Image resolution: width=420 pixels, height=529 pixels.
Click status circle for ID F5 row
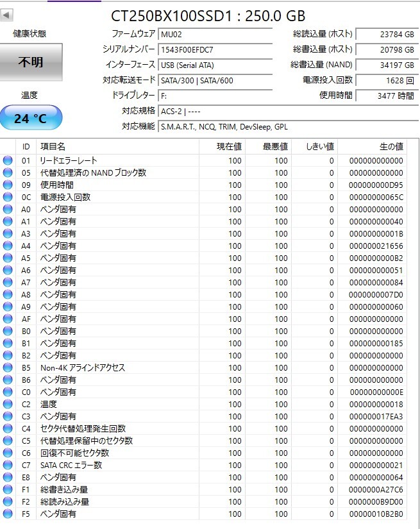click(x=8, y=514)
